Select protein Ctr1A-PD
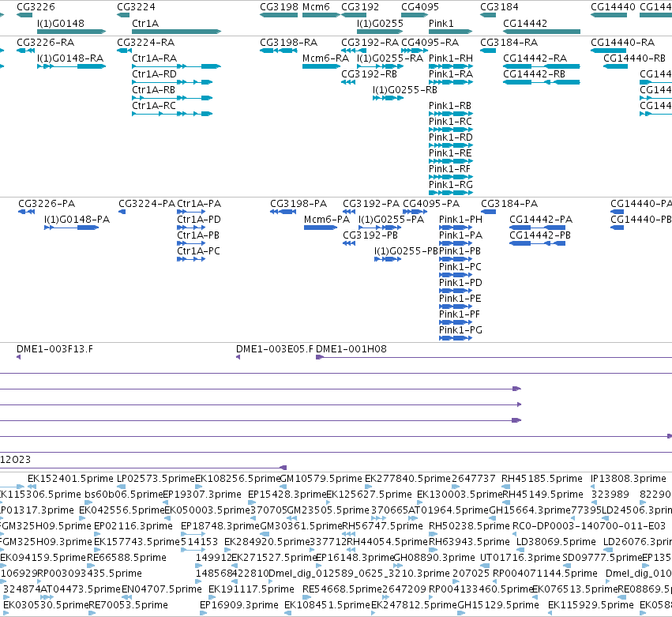Screen dimensions: 672x617 click(191, 228)
